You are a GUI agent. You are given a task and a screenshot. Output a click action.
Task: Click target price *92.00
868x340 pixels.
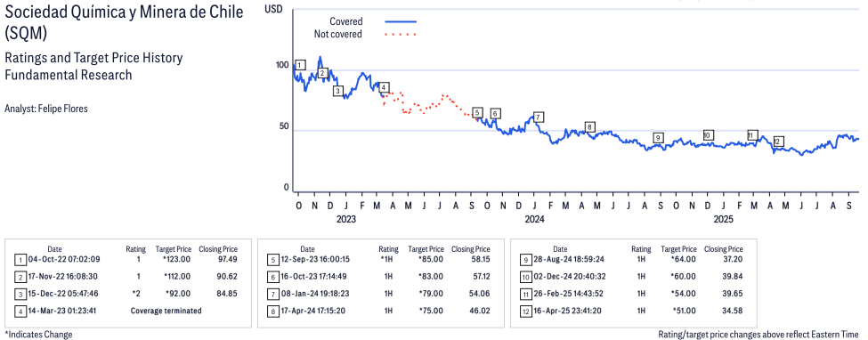[179, 294]
